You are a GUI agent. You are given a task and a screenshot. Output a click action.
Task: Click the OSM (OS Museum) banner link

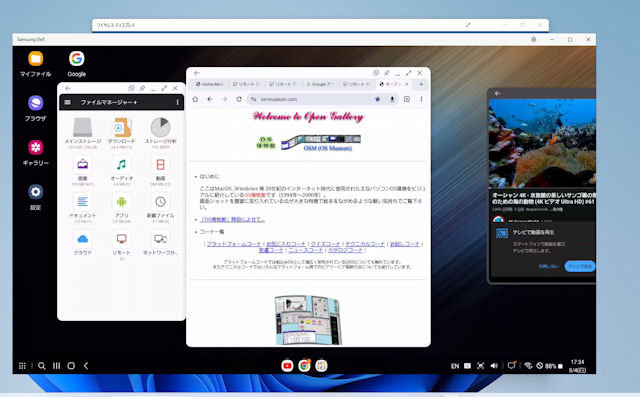[x=321, y=143]
